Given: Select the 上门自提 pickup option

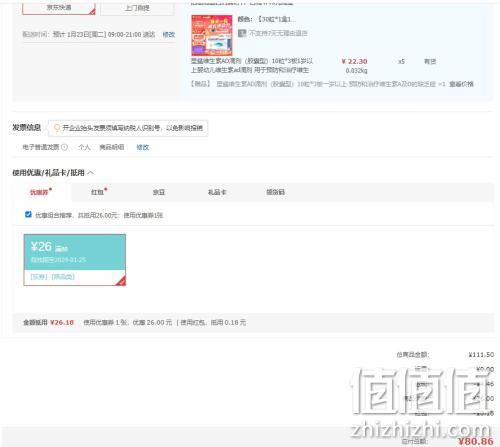Looking at the screenshot, I should click(x=137, y=8).
